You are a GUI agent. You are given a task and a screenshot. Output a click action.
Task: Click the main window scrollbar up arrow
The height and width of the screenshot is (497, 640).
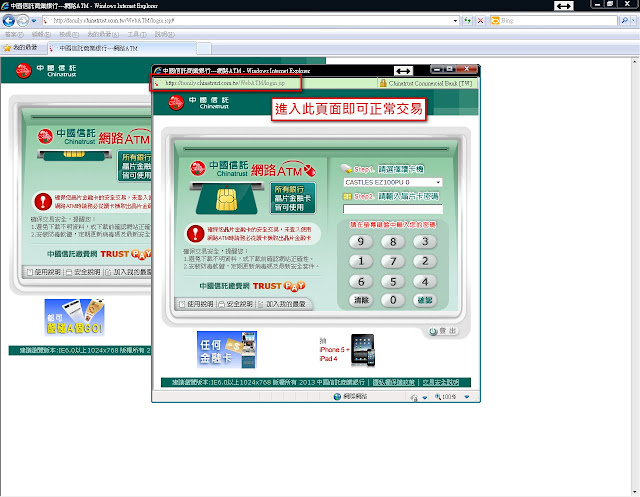pos(635,62)
